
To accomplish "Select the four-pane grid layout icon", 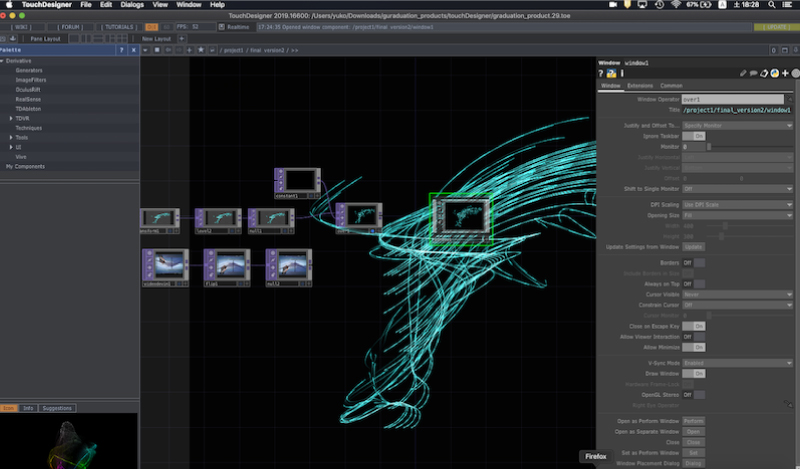I will (x=122, y=38).
